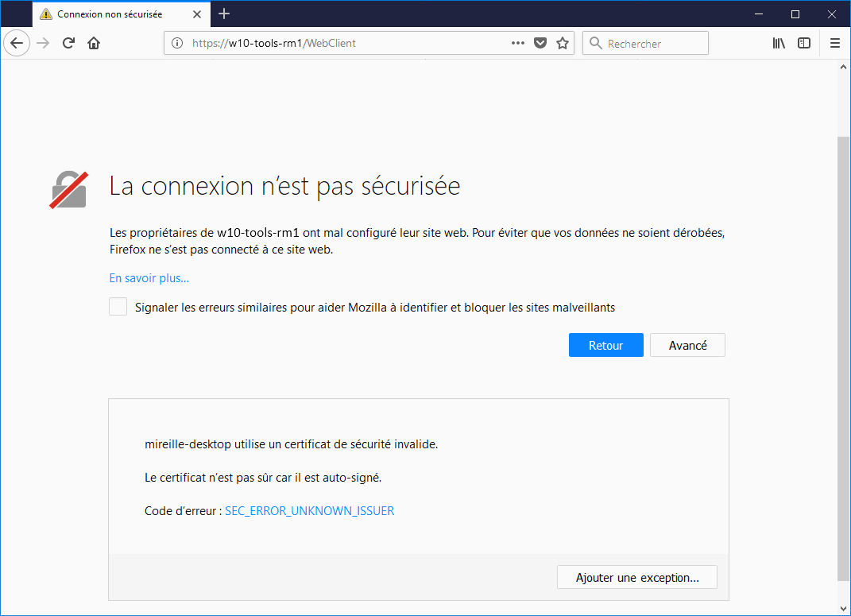Maximize the Firefox window

pyautogui.click(x=795, y=14)
